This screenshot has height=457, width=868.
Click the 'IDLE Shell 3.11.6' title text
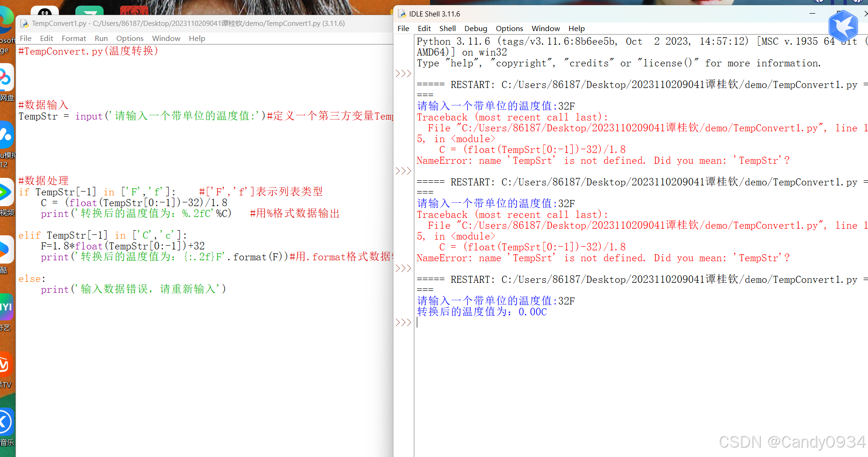tap(434, 14)
